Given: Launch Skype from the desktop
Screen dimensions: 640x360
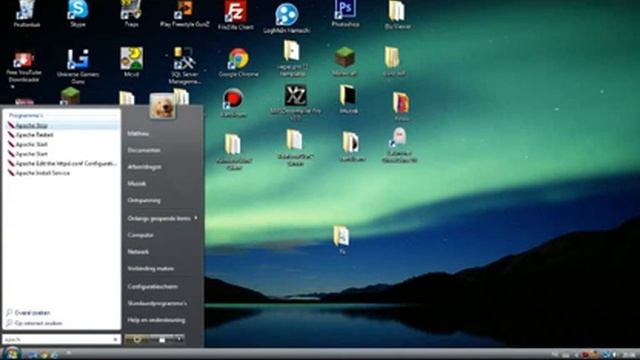Looking at the screenshot, I should (x=78, y=13).
